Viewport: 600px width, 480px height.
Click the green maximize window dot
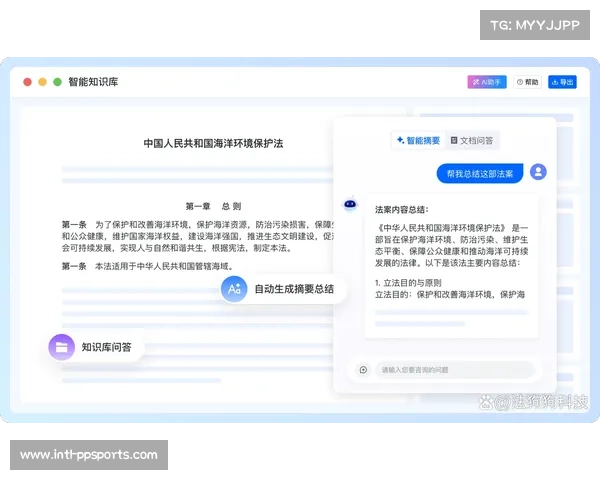coord(57,82)
